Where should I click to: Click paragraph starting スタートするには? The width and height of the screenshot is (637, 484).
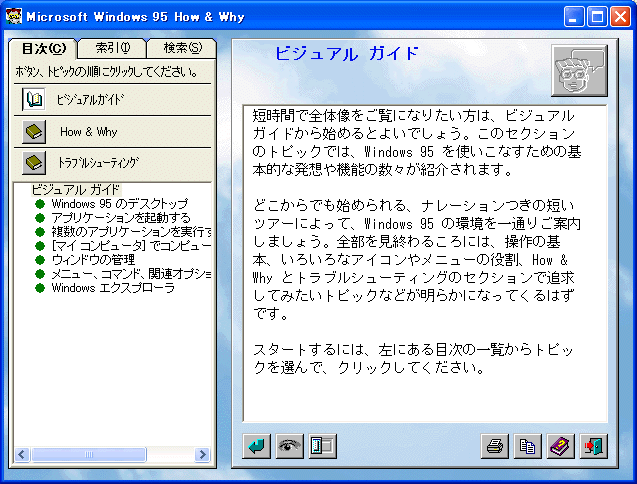coord(413,358)
